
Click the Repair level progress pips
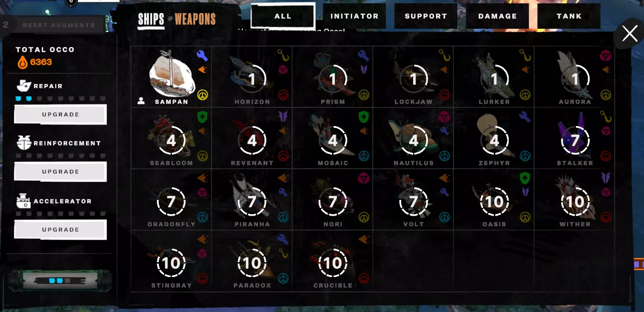(x=60, y=99)
